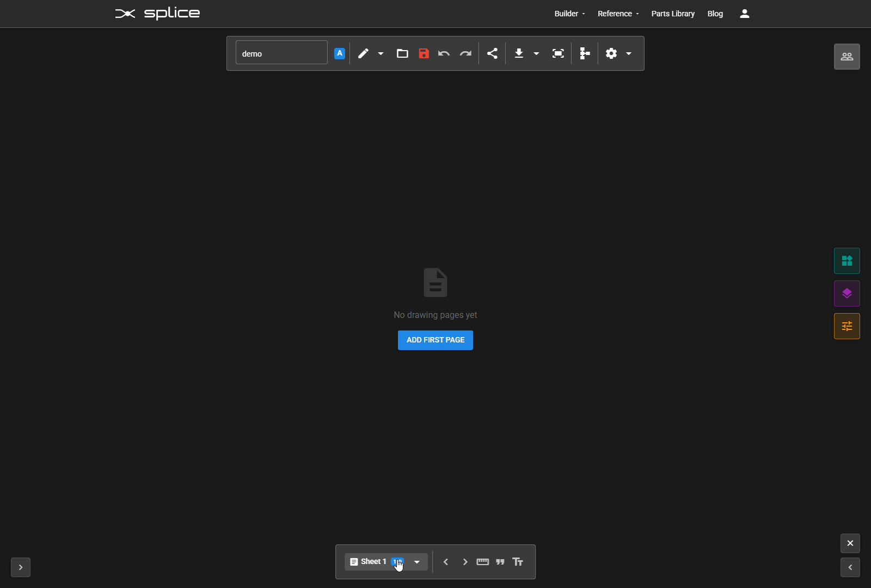Open a saved project with the folder icon
The height and width of the screenshot is (588, 871).
(x=403, y=53)
